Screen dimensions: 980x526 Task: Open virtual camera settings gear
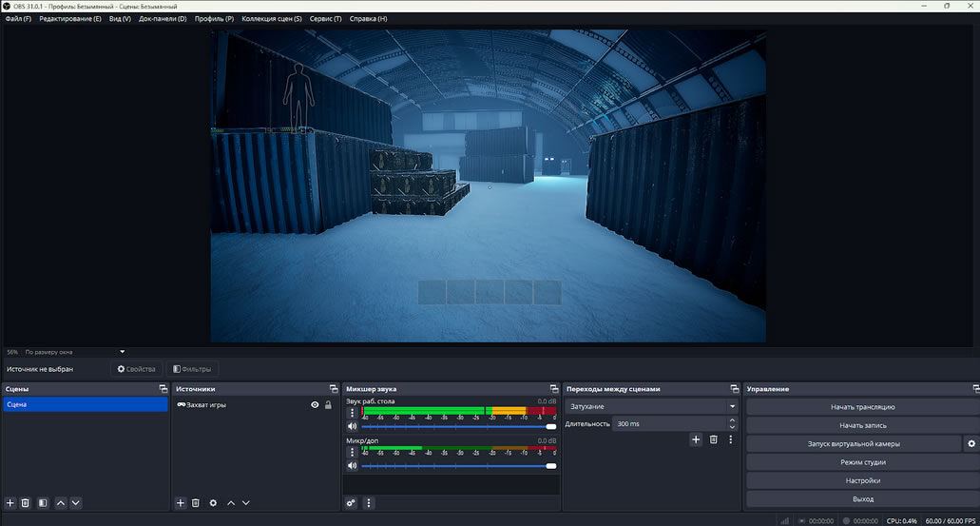[x=971, y=443]
